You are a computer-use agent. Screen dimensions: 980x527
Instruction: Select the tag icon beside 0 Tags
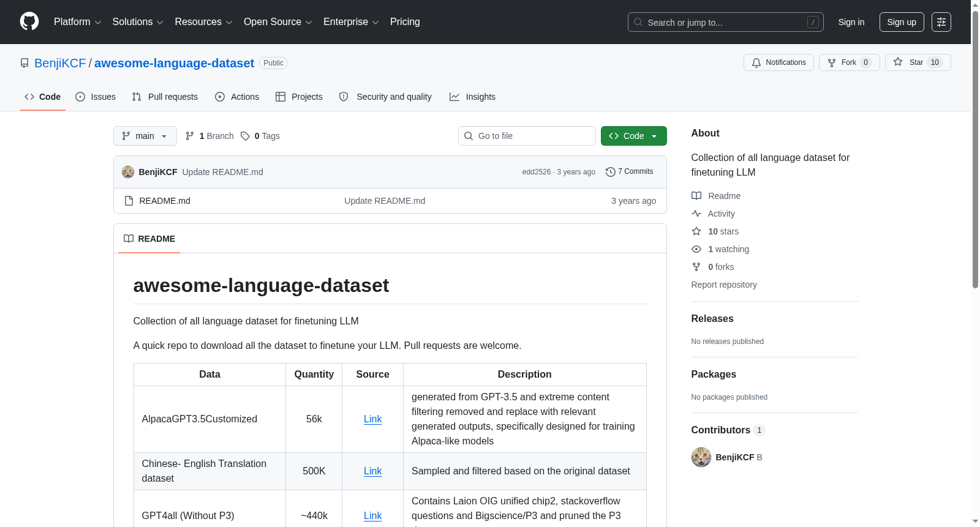[x=245, y=136]
